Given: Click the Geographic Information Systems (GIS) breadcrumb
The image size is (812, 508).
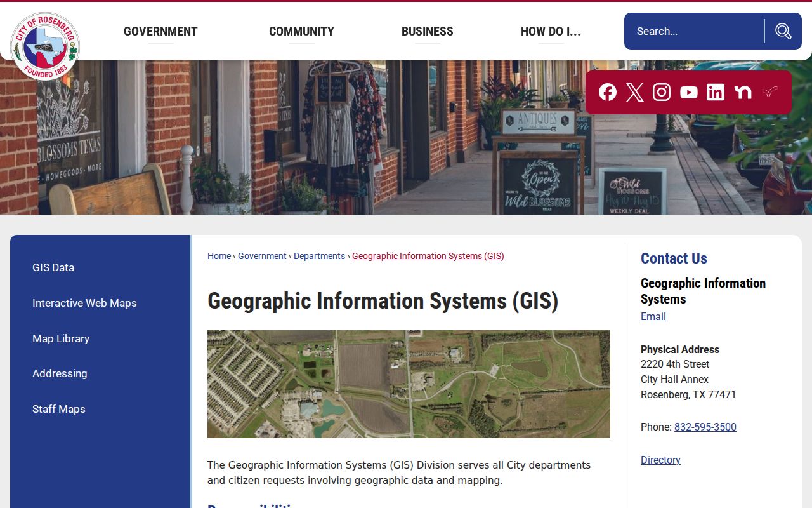Looking at the screenshot, I should [428, 256].
